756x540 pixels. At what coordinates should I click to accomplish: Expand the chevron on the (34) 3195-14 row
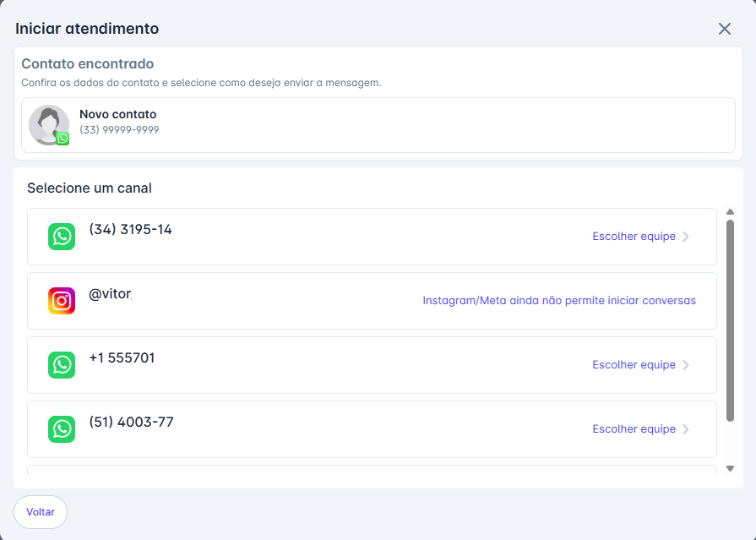pyautogui.click(x=686, y=237)
